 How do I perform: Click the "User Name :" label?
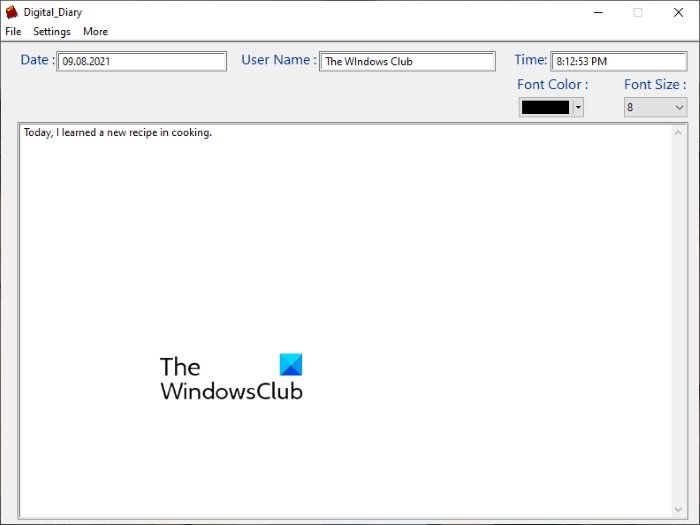tap(279, 60)
